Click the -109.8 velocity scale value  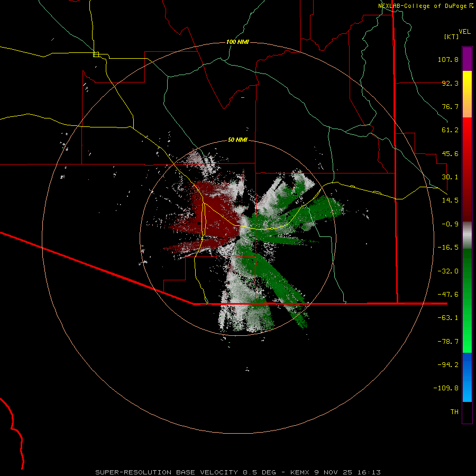point(446,388)
